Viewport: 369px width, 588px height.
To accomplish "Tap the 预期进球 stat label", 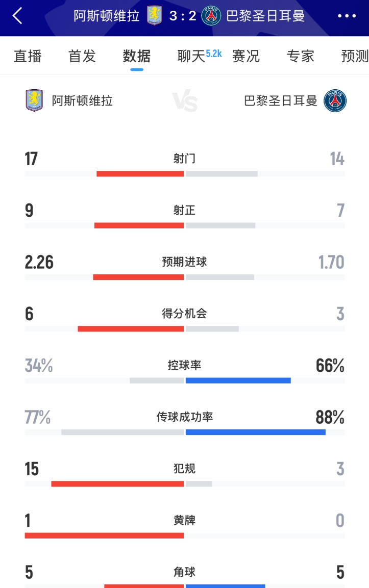I will click(x=184, y=262).
